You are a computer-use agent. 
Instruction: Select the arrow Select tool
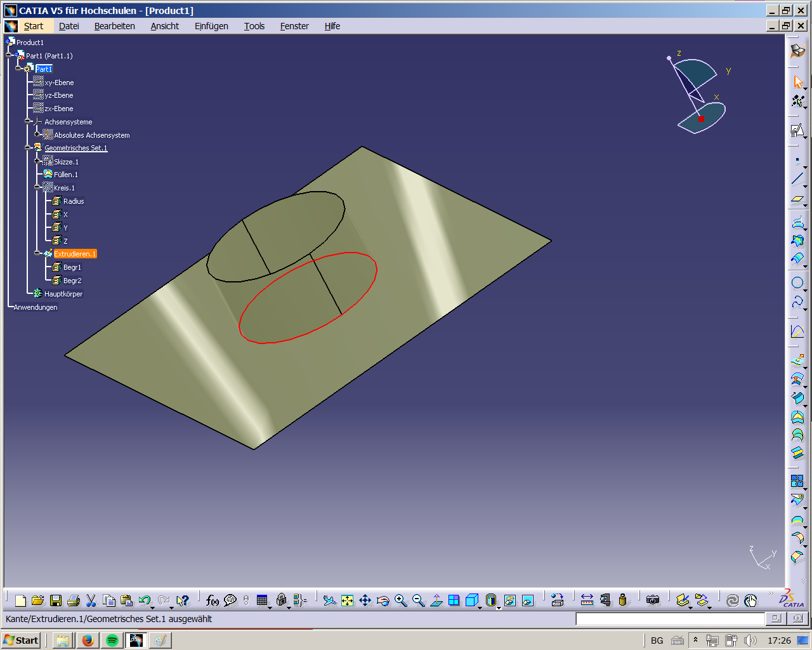click(x=798, y=83)
